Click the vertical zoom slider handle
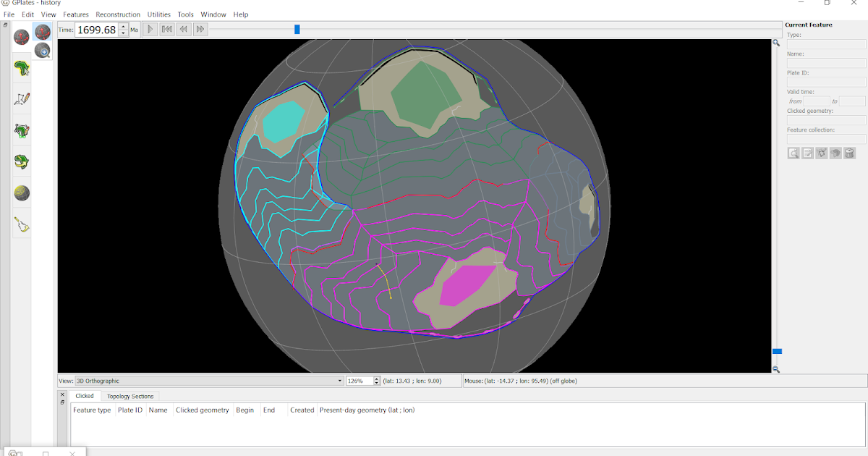 click(x=777, y=351)
